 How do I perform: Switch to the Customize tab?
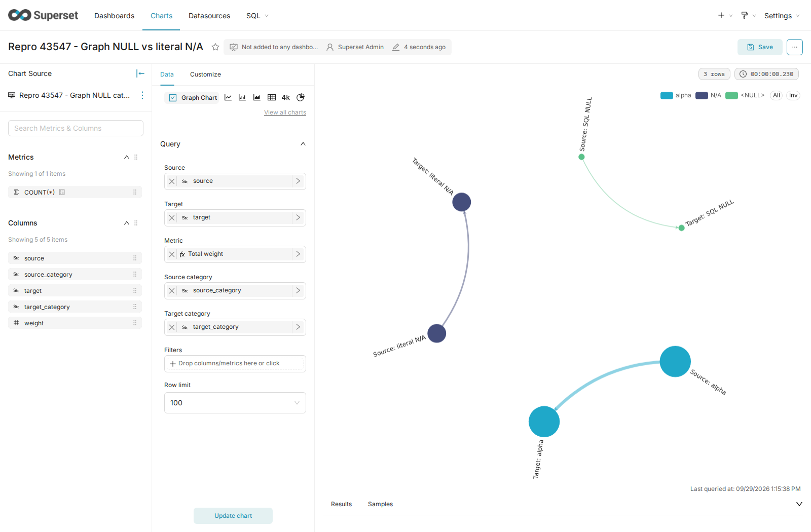(205, 74)
